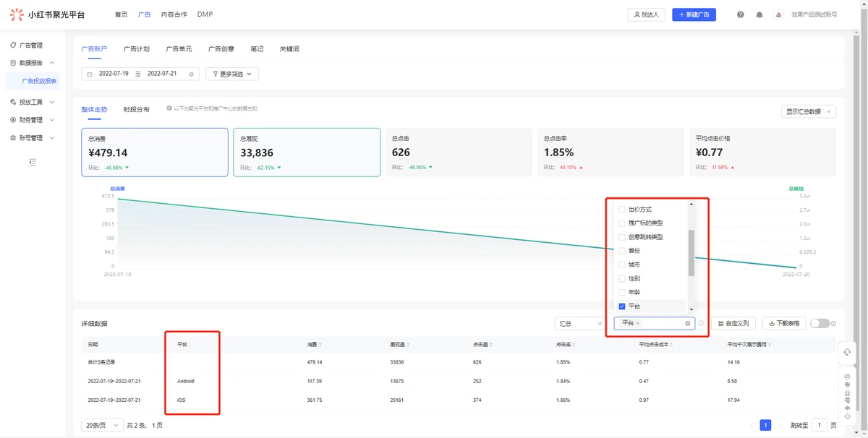Check the 城市 checkbox option

[x=622, y=265]
